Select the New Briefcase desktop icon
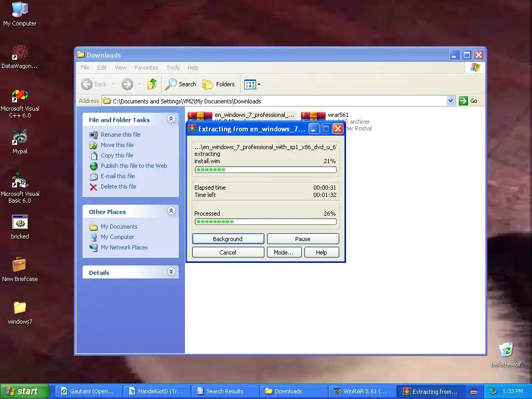This screenshot has height=399, width=532. (20, 270)
